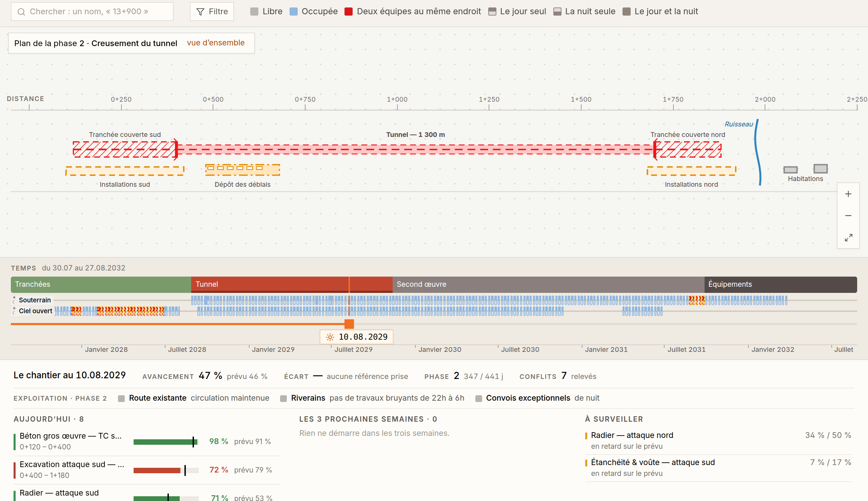Image resolution: width=868 pixels, height=501 pixels.
Task: Click the Excavation attaque sud progress bar
Action: coord(166,470)
